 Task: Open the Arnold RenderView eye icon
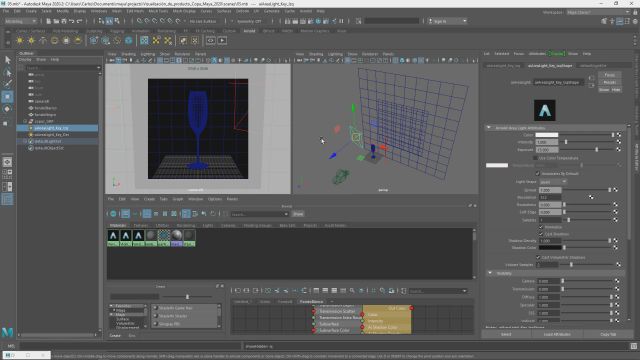pos(211,40)
